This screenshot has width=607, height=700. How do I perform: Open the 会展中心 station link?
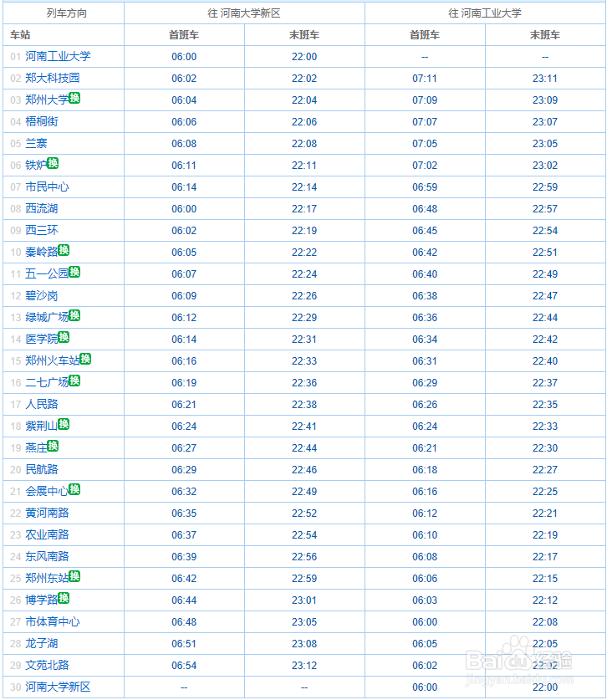[x=48, y=492]
